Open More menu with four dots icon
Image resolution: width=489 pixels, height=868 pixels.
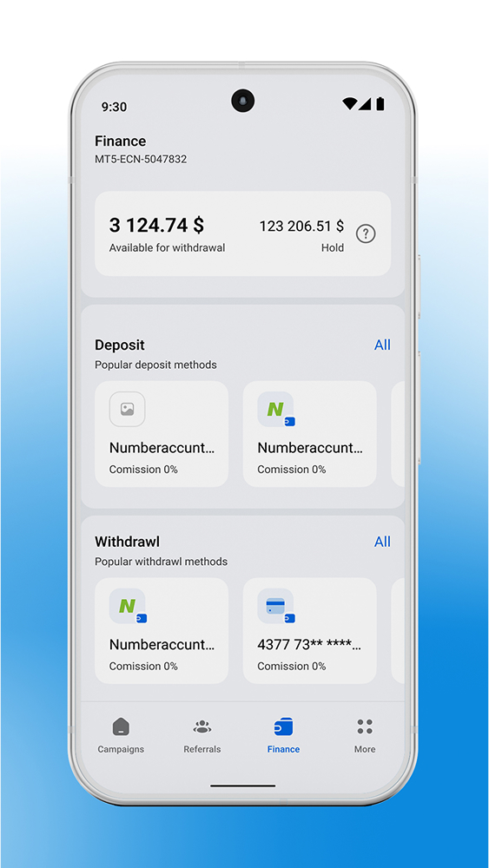pos(365,736)
